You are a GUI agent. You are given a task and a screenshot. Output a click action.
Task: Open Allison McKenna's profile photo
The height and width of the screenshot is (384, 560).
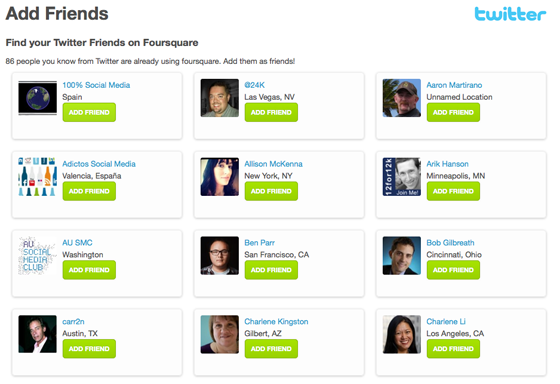tap(220, 177)
